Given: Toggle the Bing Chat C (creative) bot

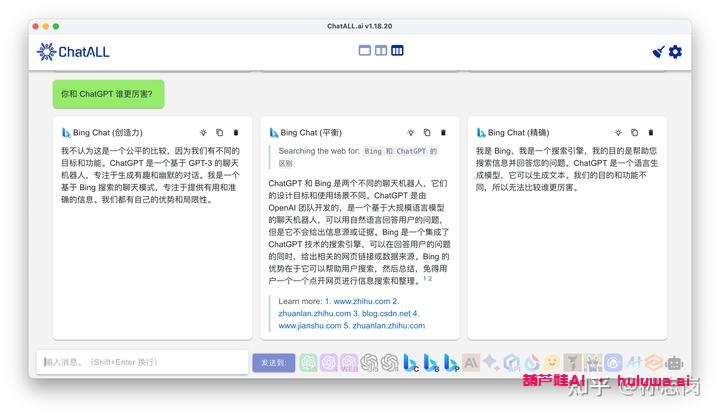Looking at the screenshot, I should pyautogui.click(x=411, y=363).
